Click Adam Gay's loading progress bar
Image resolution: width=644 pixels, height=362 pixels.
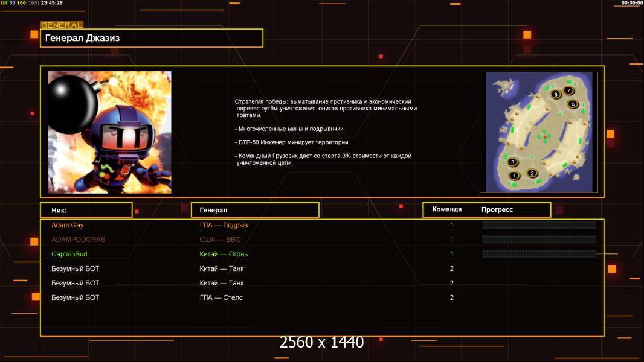[539, 224]
